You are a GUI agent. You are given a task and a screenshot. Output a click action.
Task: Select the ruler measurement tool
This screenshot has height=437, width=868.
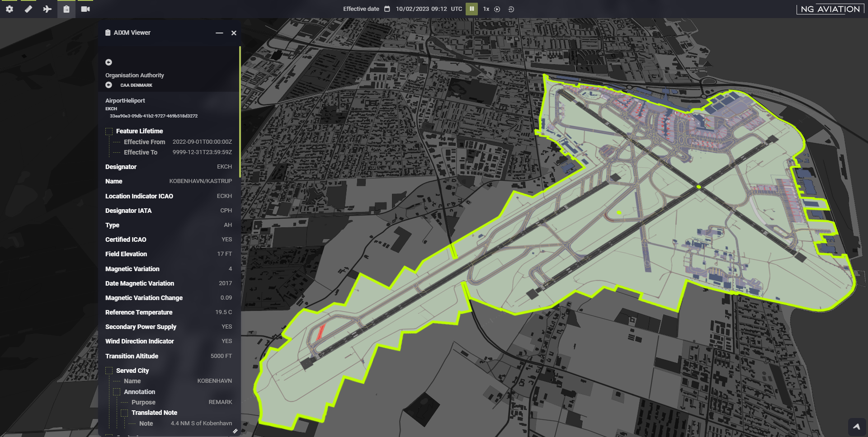(x=28, y=9)
